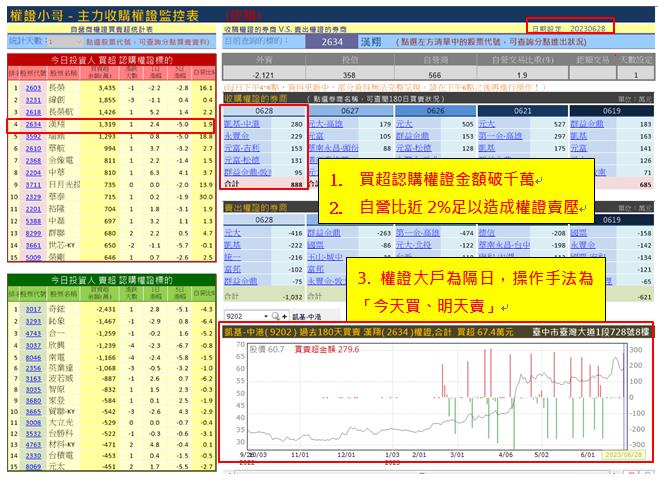Viewport: 658px width, 486px height.
Task: Open stock code 4763 材料-KY link
Action: 33,444
